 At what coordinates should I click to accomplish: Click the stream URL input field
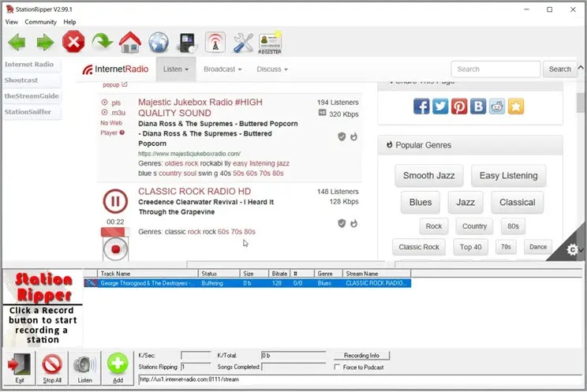[360, 379]
